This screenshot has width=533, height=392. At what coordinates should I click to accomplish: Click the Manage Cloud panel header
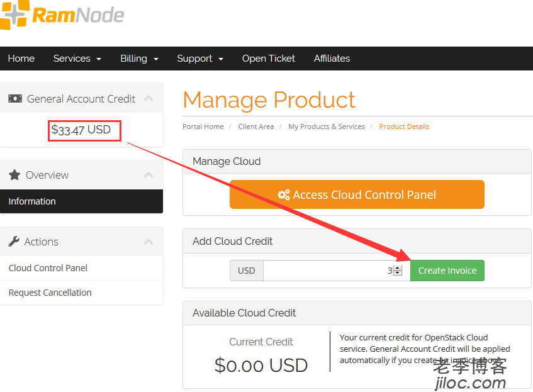click(x=357, y=162)
